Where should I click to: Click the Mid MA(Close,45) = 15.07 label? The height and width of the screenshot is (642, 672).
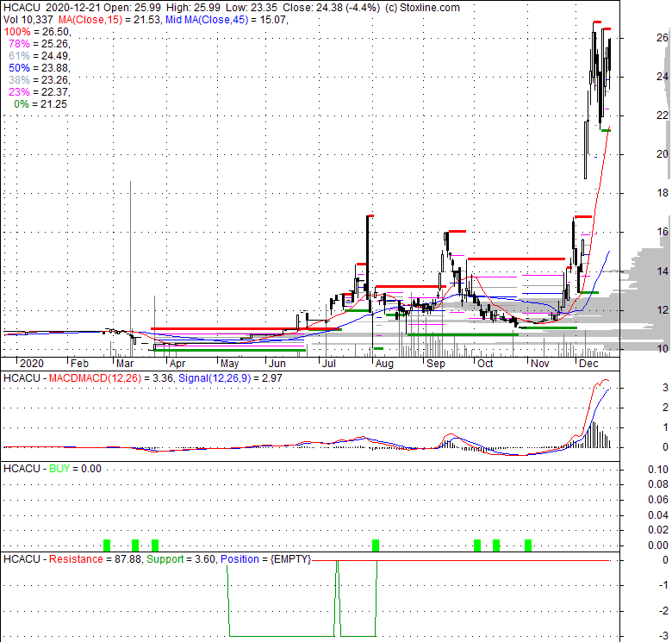coord(226,20)
